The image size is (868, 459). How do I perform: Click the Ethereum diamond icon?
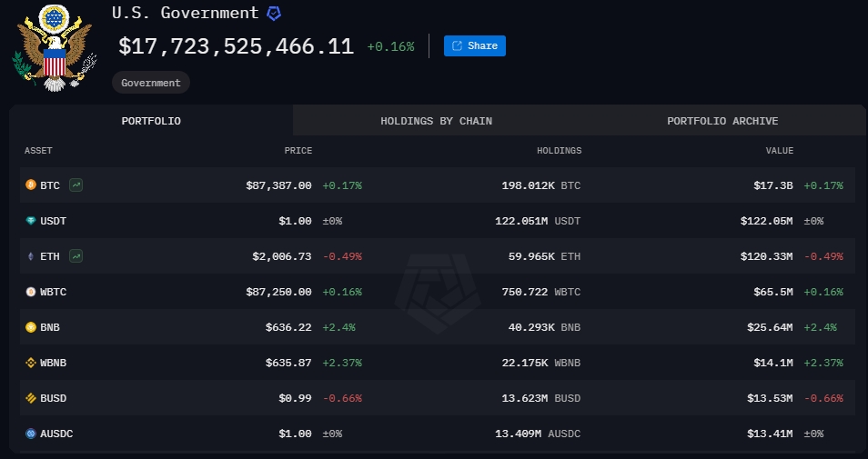31,256
